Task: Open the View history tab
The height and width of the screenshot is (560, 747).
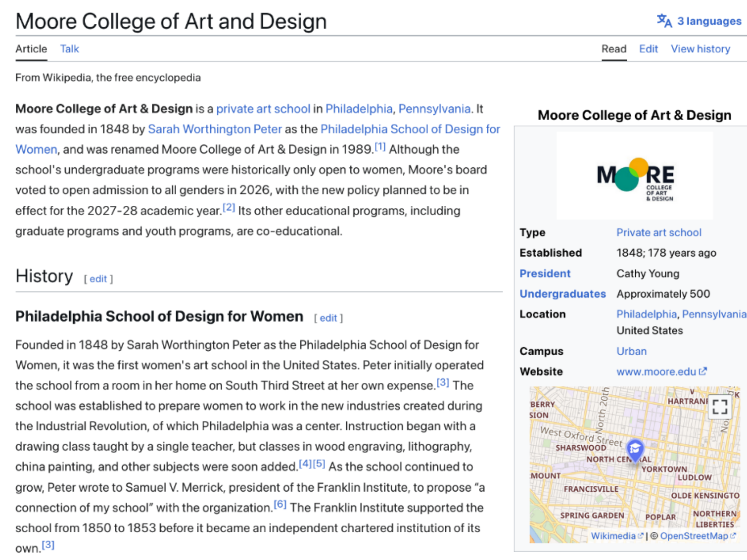Action: (x=700, y=48)
